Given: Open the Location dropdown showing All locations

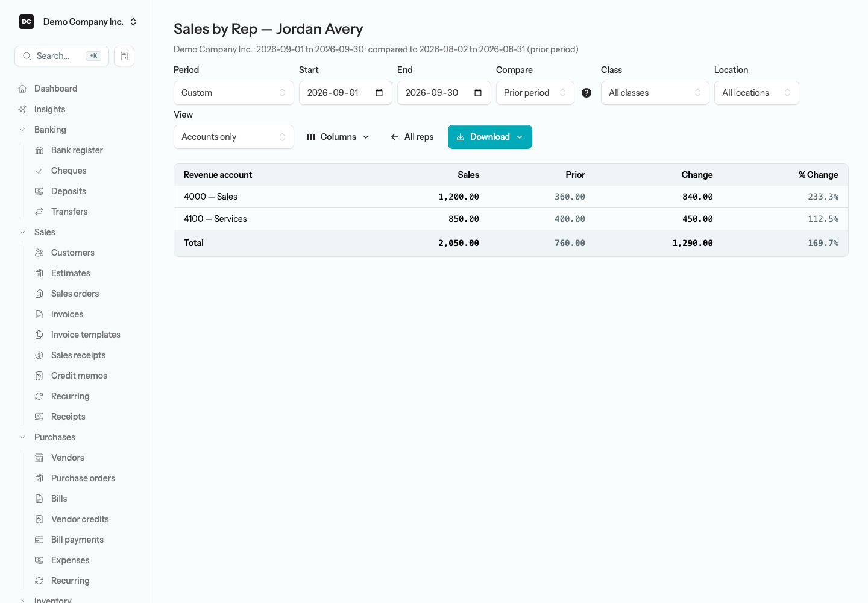Looking at the screenshot, I should click(756, 93).
